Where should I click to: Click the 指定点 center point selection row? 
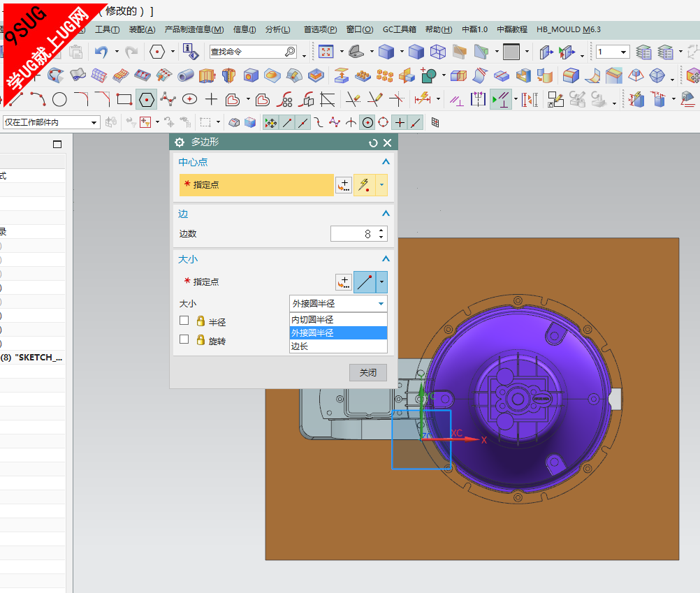(x=256, y=184)
